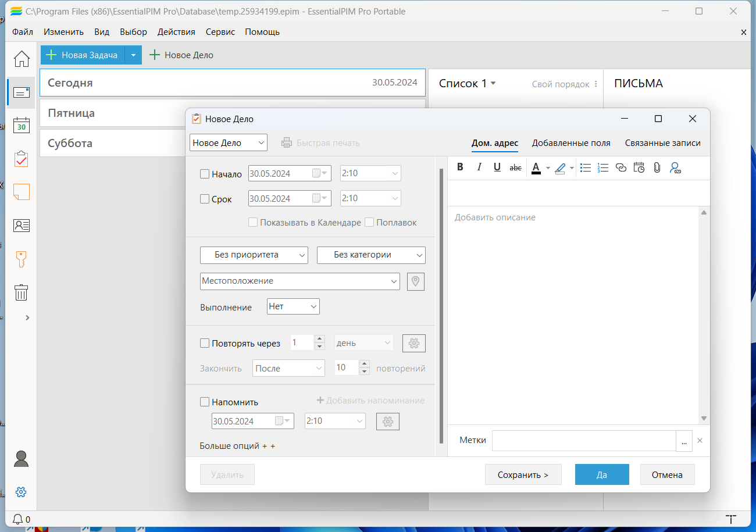Pick the font color swatch
Screen dimensions: 756x532
[536, 167]
